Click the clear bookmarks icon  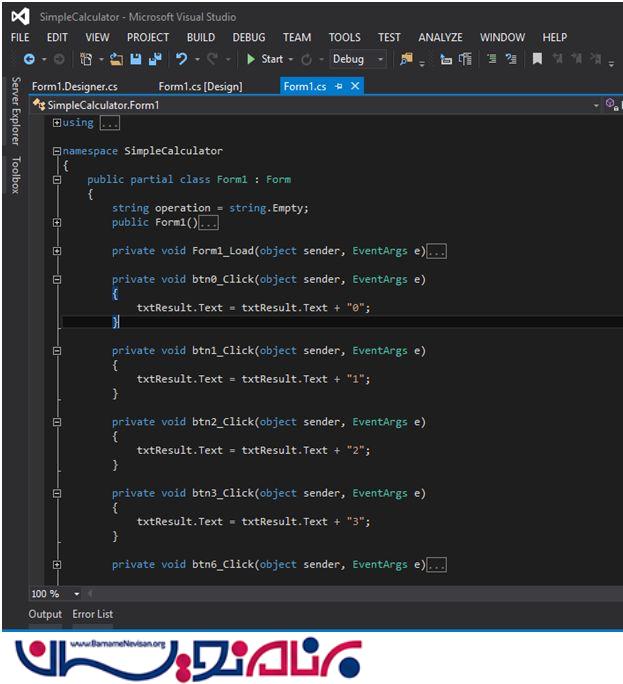(596, 58)
